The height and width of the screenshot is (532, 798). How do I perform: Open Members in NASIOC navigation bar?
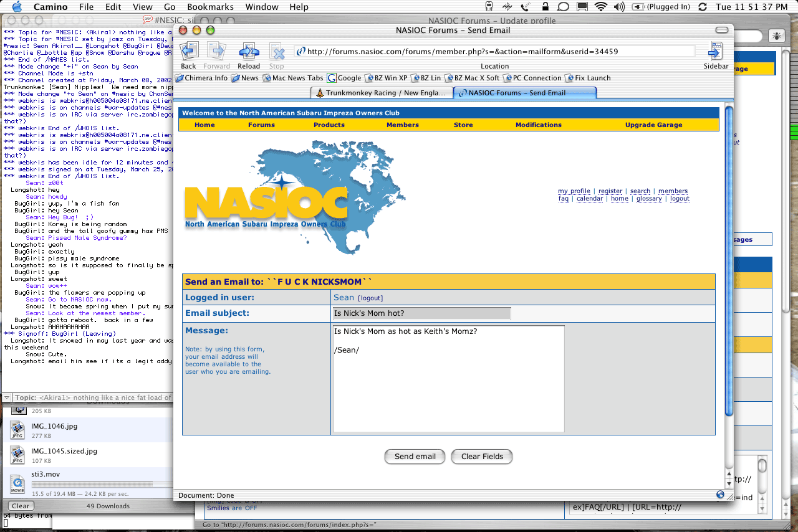pyautogui.click(x=403, y=125)
